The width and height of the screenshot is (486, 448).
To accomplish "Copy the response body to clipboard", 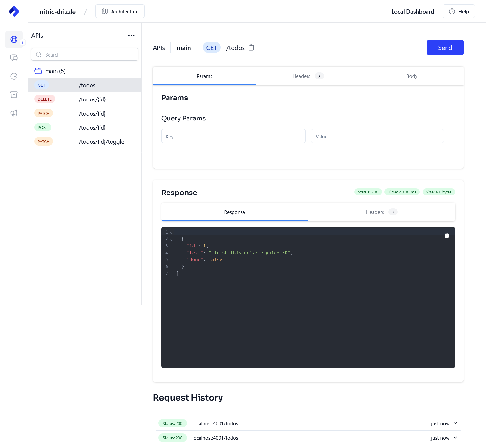I will click(x=447, y=235).
